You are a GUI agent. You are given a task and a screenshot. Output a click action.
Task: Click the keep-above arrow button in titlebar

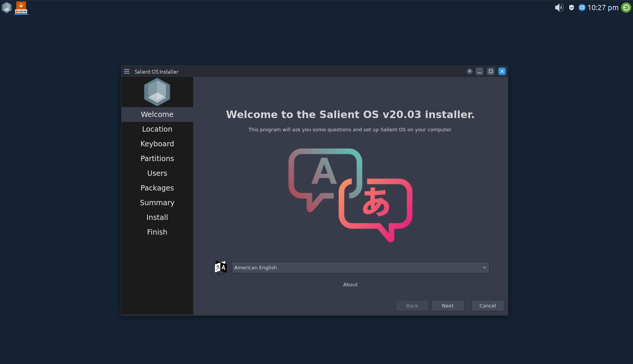470,71
